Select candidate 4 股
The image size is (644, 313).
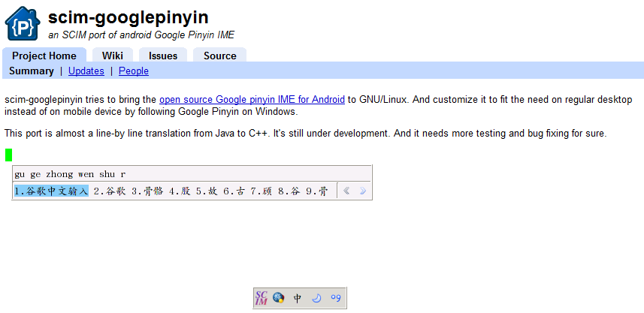(180, 191)
